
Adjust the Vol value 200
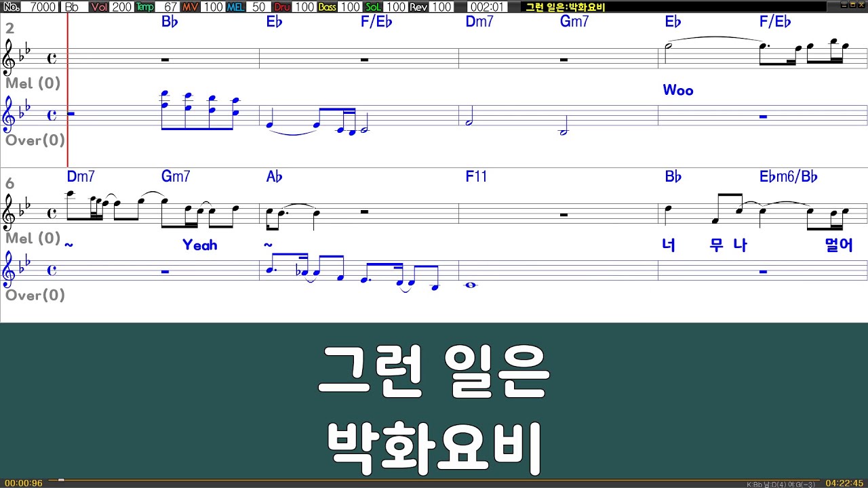coord(122,7)
